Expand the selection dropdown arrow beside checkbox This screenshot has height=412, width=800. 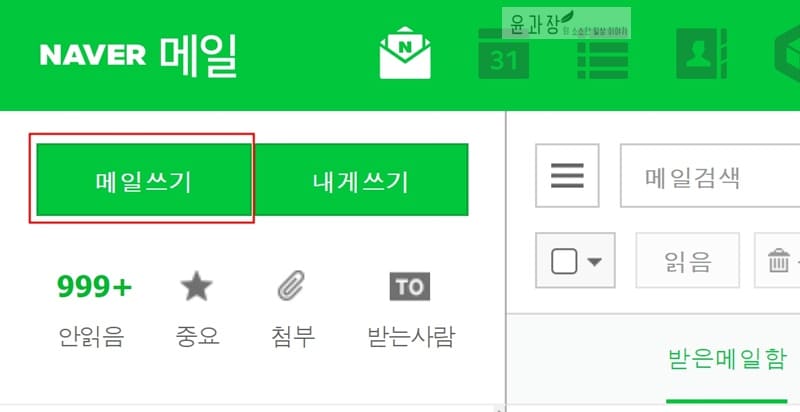594,262
